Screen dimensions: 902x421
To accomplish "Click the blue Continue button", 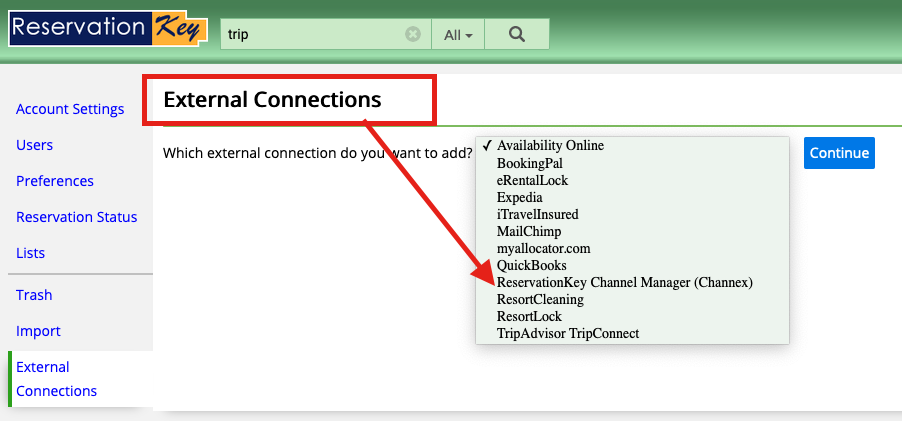I will coord(839,153).
